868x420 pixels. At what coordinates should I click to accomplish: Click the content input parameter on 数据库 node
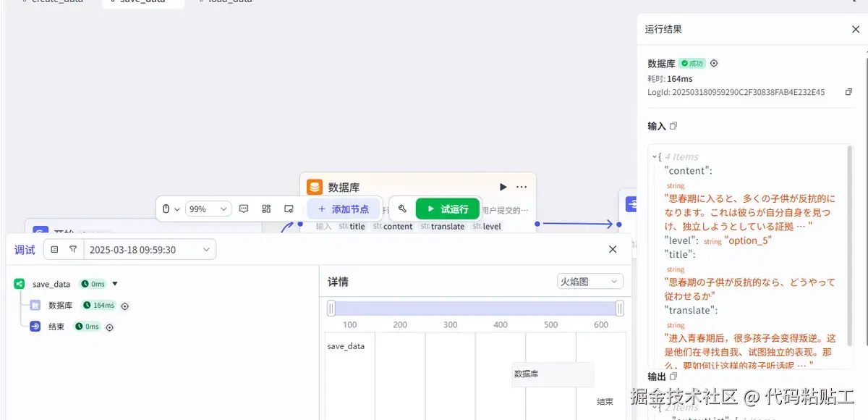click(393, 227)
